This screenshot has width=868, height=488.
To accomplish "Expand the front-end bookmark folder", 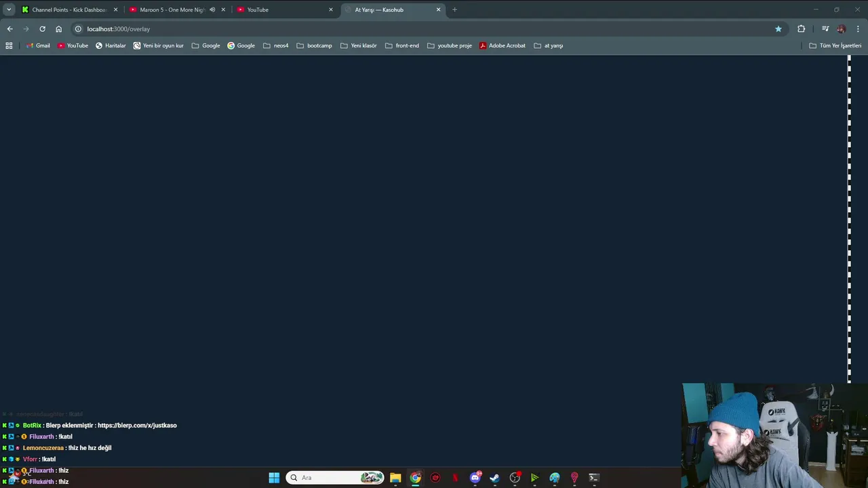I will coord(402,45).
